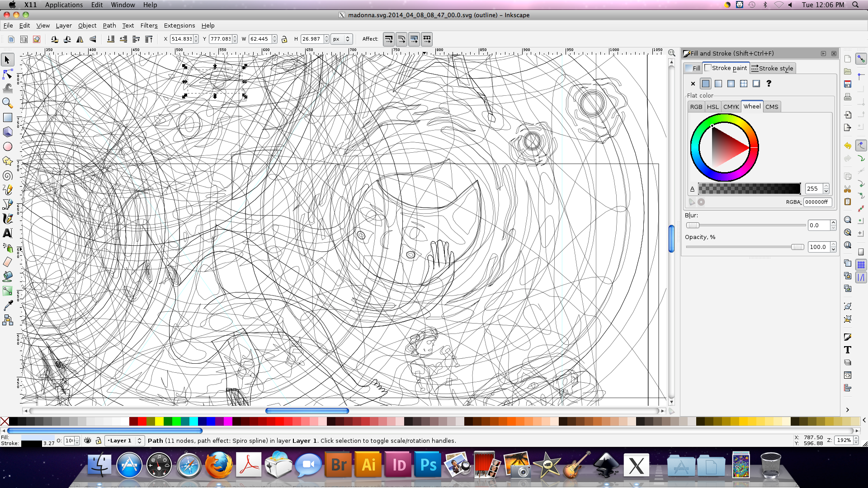Toggle scale stroke width with object
This screenshot has width=868, height=488.
[389, 39]
